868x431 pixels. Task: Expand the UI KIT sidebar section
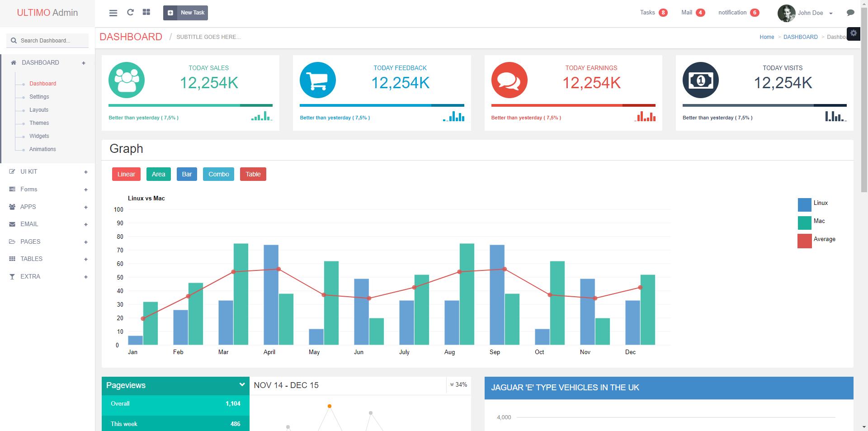click(86, 172)
